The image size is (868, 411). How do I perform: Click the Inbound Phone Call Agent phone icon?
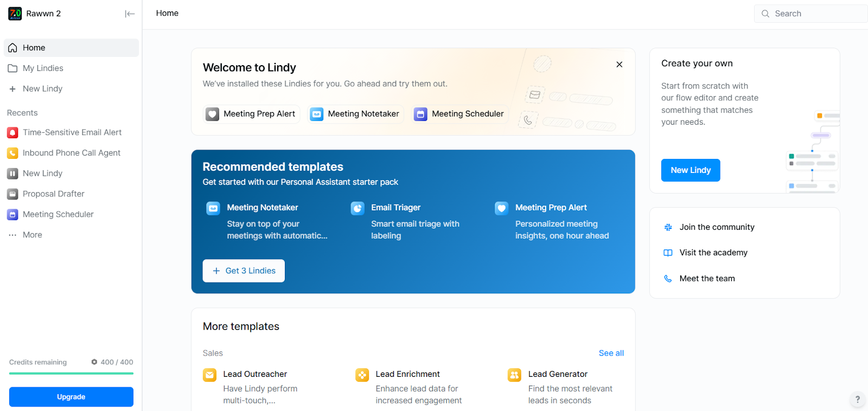(x=12, y=153)
